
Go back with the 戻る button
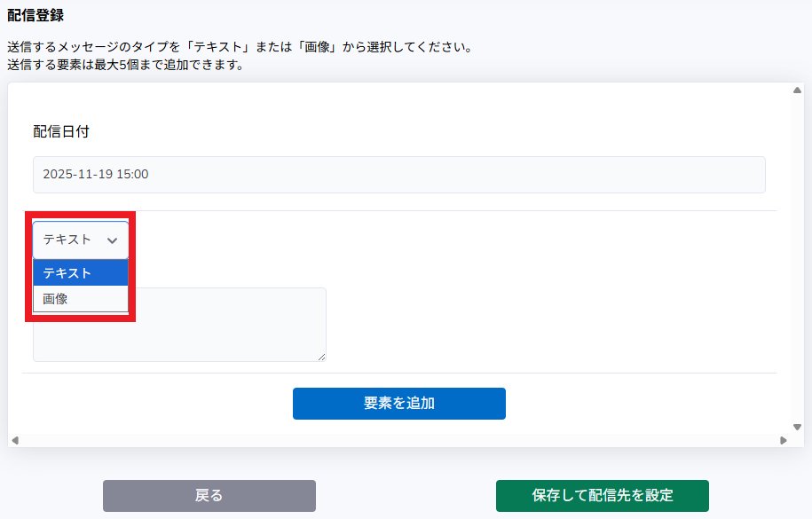point(209,496)
